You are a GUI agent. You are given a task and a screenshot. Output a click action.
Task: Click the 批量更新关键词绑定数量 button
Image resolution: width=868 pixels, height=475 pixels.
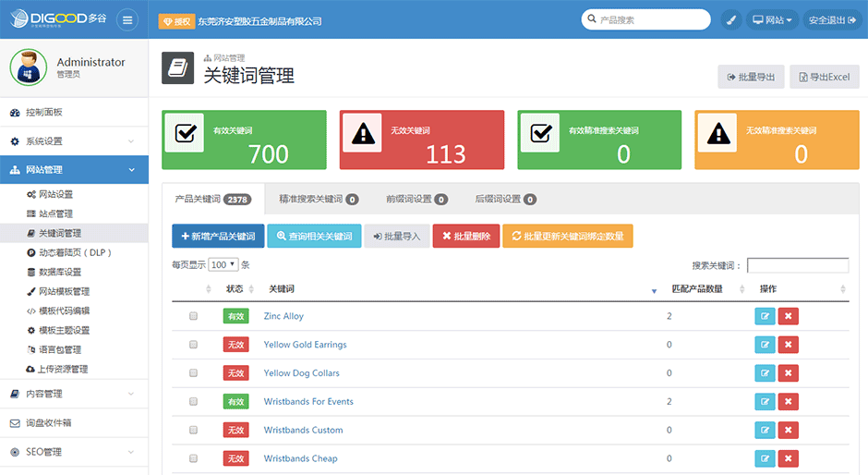click(x=568, y=237)
